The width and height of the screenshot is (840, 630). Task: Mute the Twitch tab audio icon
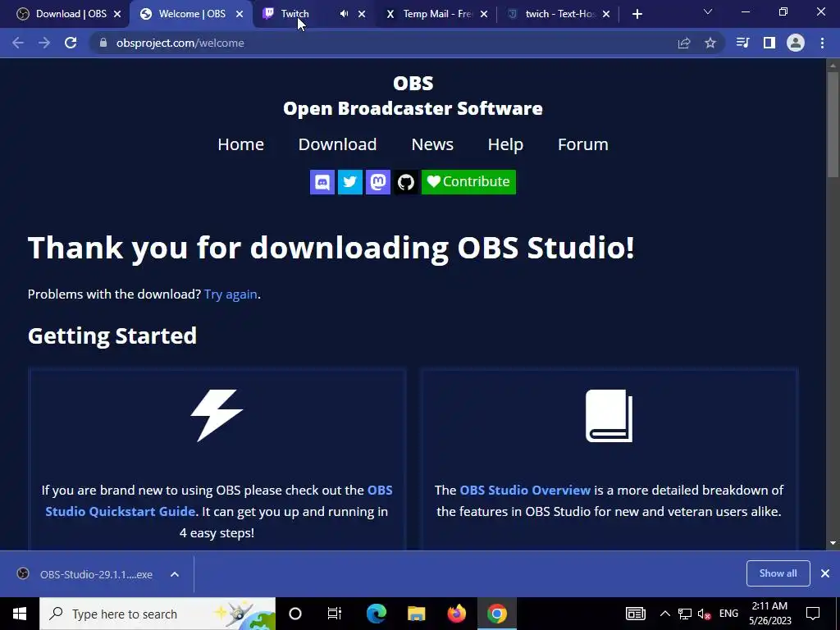pyautogui.click(x=344, y=14)
